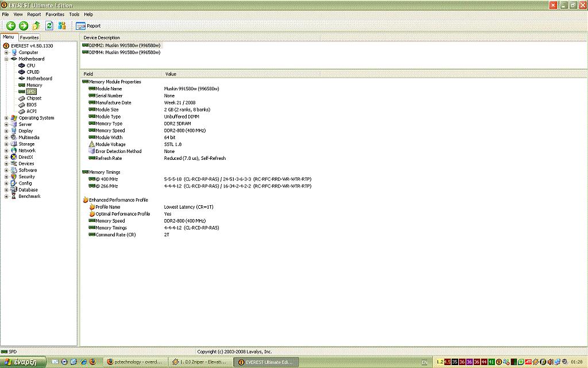Expand the Operating System node
Screen dimensions: 588x368
6,118
